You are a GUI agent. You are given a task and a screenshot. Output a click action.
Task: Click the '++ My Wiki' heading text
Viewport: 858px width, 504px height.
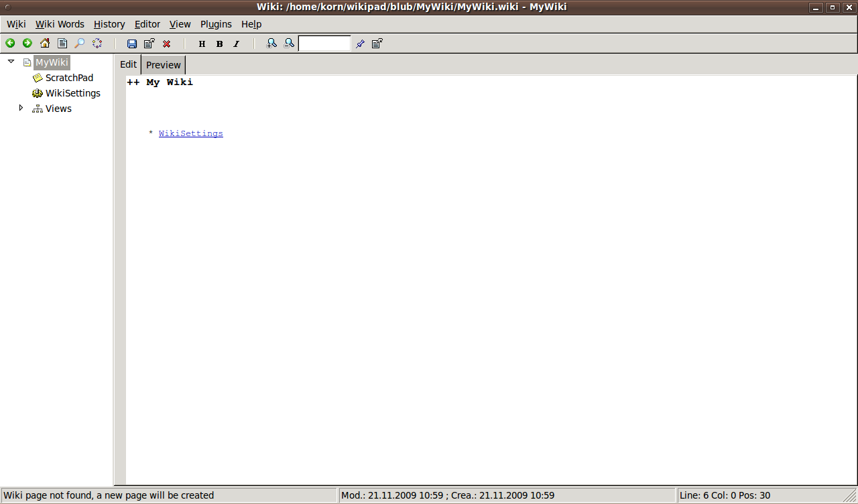coord(160,82)
